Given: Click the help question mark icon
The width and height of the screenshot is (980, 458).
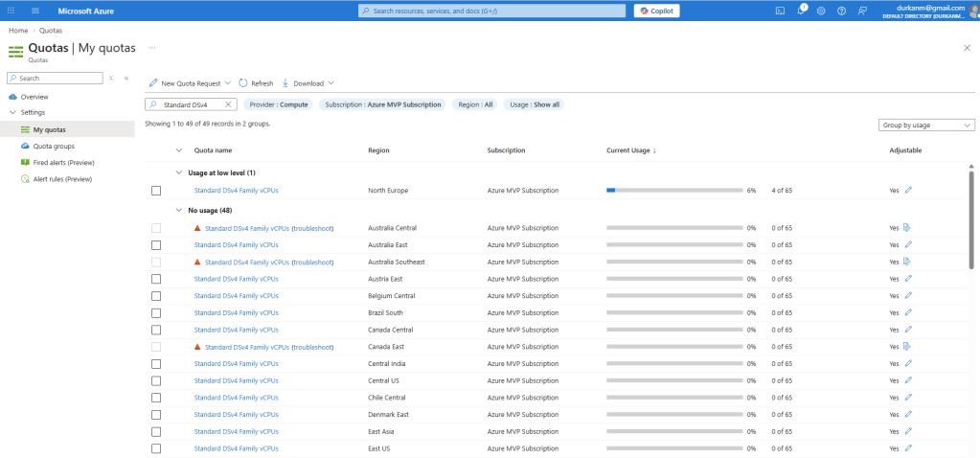Looking at the screenshot, I should [x=841, y=11].
